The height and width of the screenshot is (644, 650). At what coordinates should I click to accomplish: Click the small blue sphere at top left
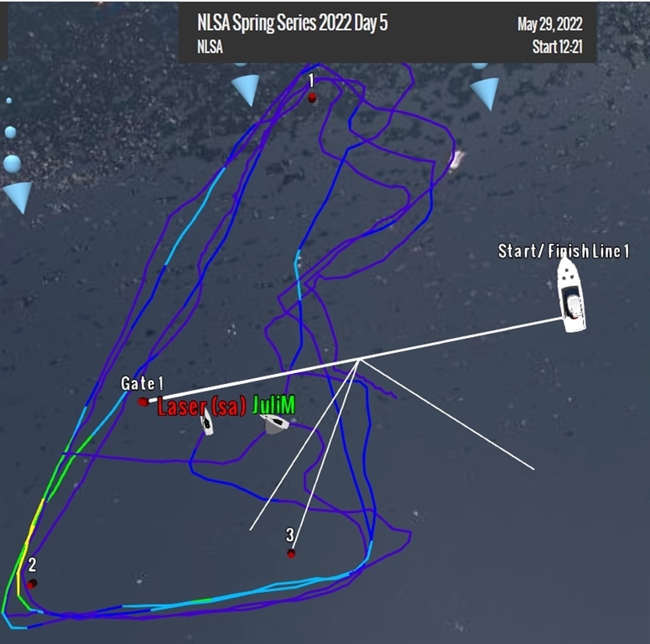tap(8, 101)
